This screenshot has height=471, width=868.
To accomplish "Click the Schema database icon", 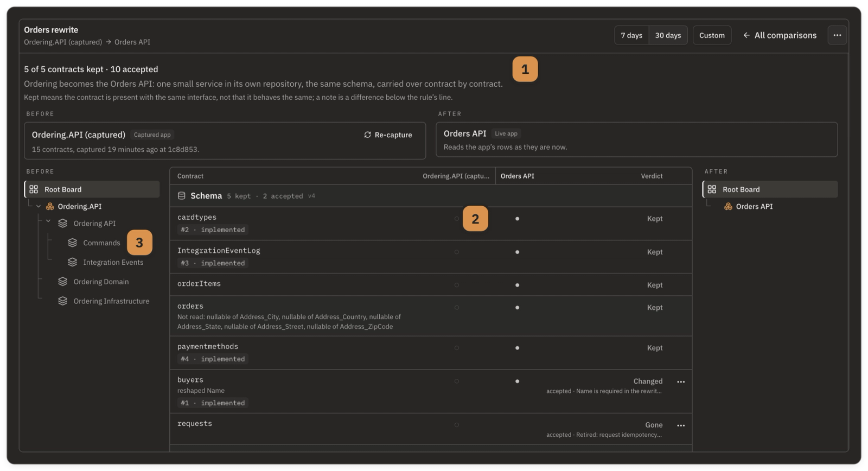I will pyautogui.click(x=182, y=196).
